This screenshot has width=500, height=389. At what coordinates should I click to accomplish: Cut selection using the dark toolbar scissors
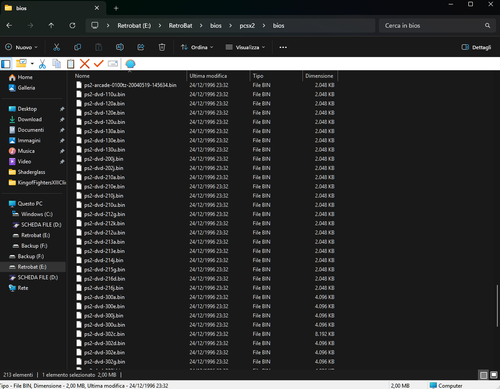(56, 47)
